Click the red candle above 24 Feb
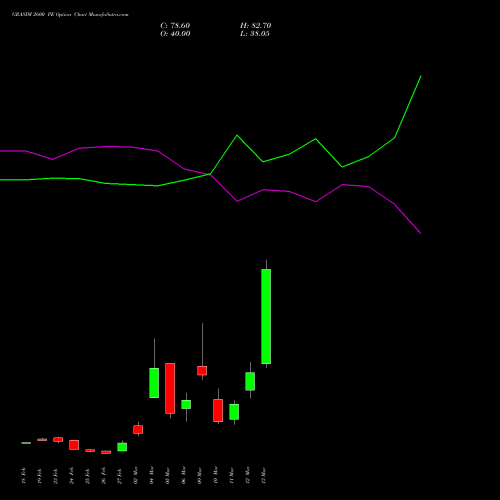Screen dimensions: 500x500 (74, 445)
